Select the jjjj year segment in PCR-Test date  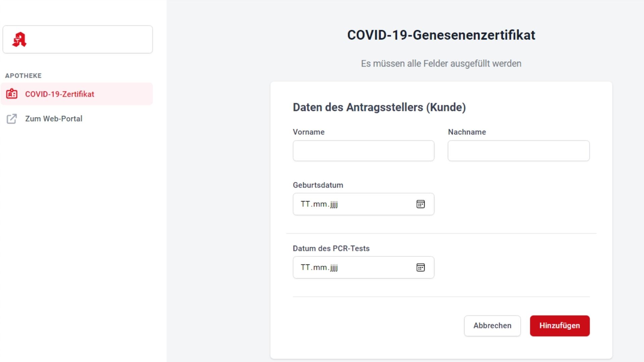pos(334,267)
